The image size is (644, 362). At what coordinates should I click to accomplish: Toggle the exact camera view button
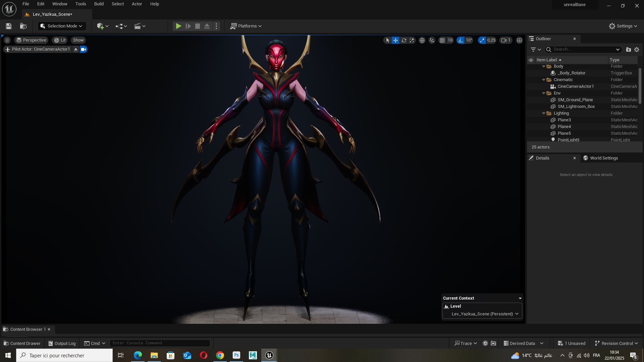[84, 49]
